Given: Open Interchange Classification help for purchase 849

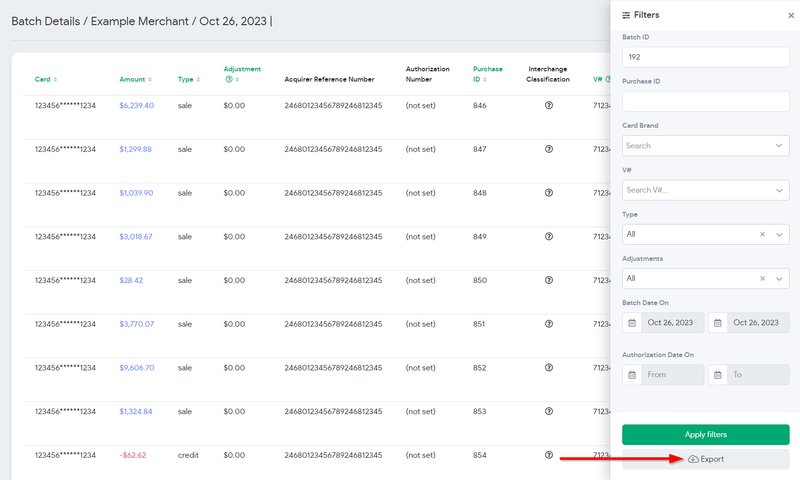Looking at the screenshot, I should tap(548, 236).
